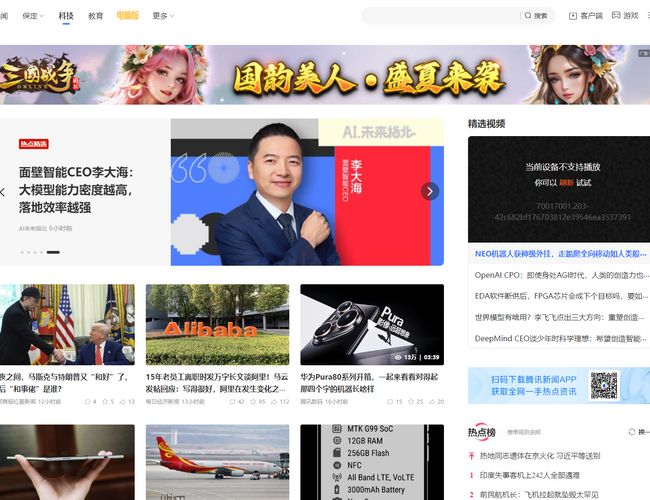Expand the 更多 menu dropdown
Viewport: 650px width, 500px height.
(x=163, y=16)
